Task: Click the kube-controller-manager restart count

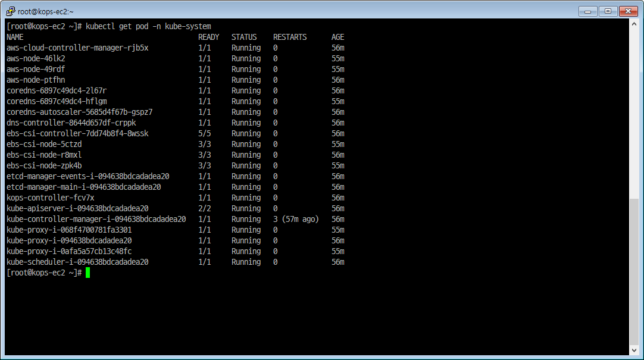Action: coord(296,219)
